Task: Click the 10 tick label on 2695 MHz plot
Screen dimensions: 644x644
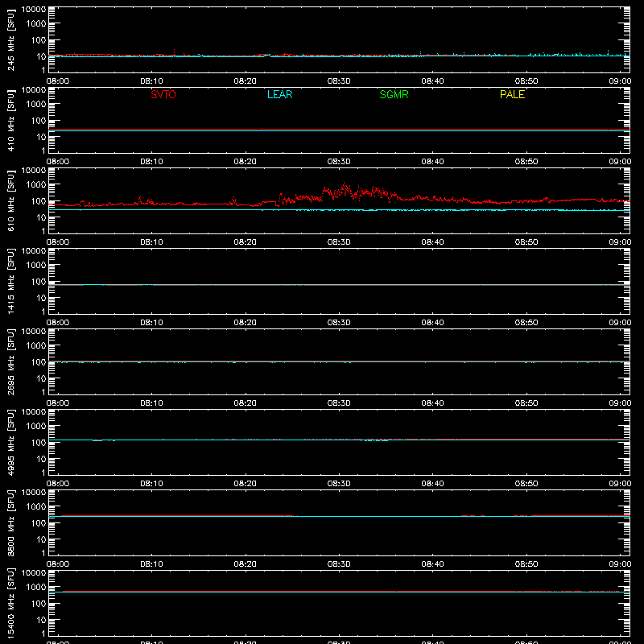Action: pos(41,378)
